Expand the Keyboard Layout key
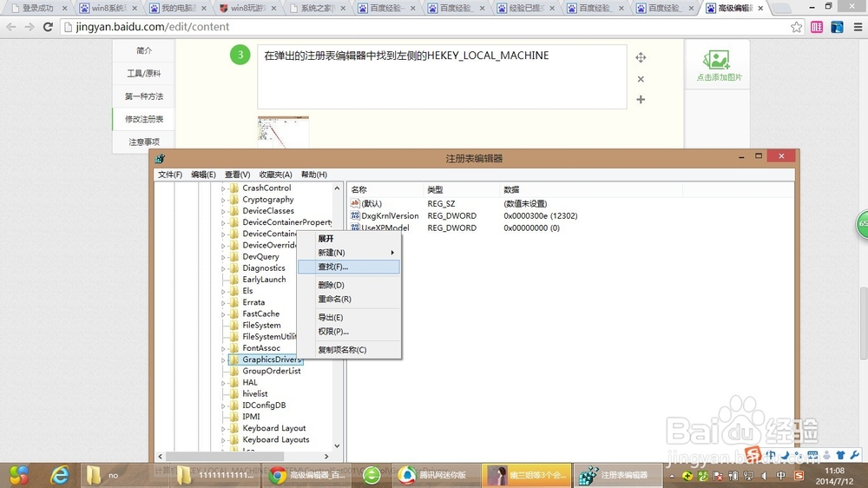This screenshot has height=488, width=868. pos(223,429)
